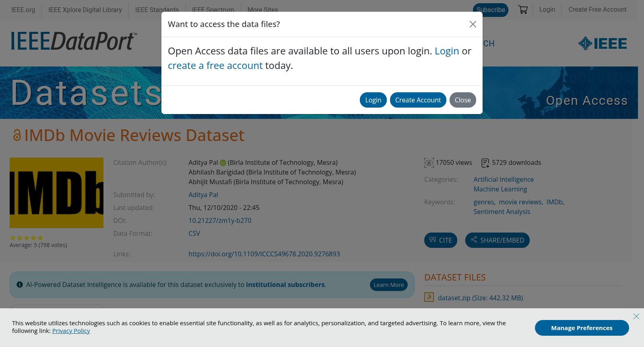Image resolution: width=644 pixels, height=347 pixels.
Task: Dismiss the cookie banner with X icon
Action: pyautogui.click(x=636, y=316)
